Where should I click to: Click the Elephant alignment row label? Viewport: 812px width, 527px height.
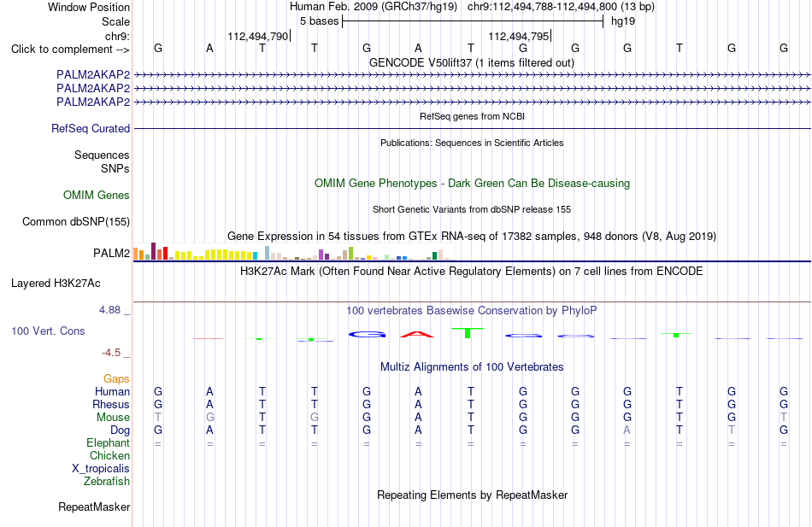click(108, 443)
